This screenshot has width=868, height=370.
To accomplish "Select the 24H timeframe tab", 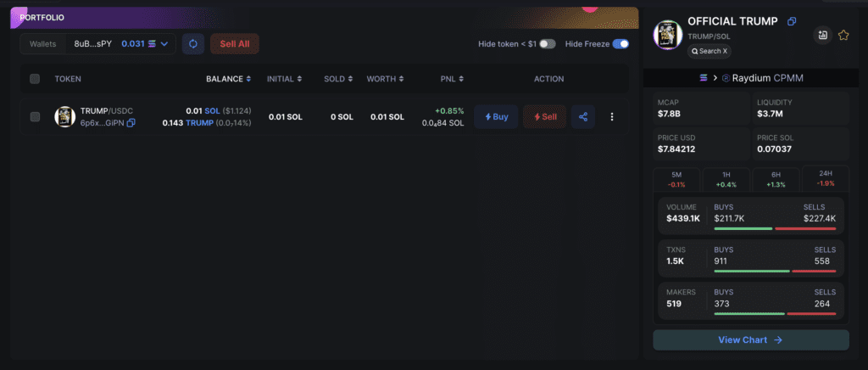I will [x=826, y=178].
